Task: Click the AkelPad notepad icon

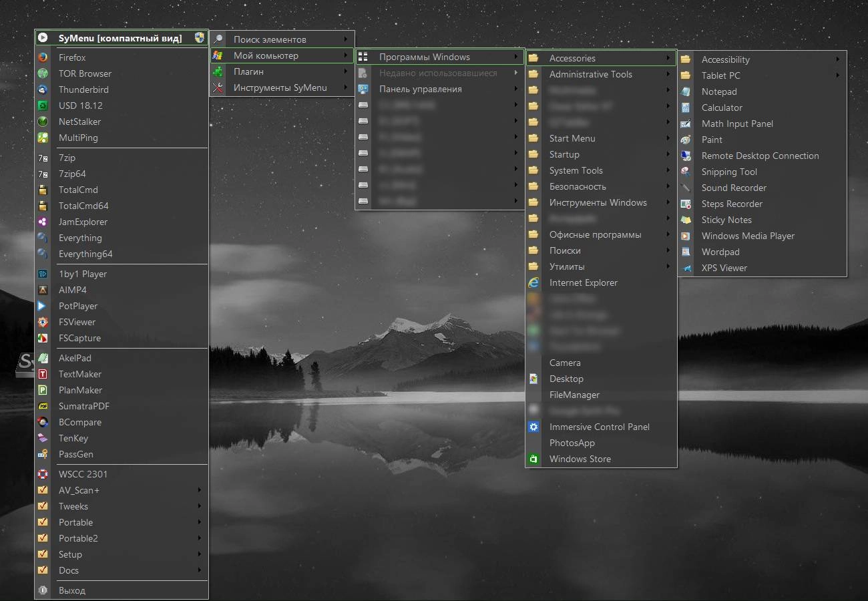Action: (x=43, y=358)
